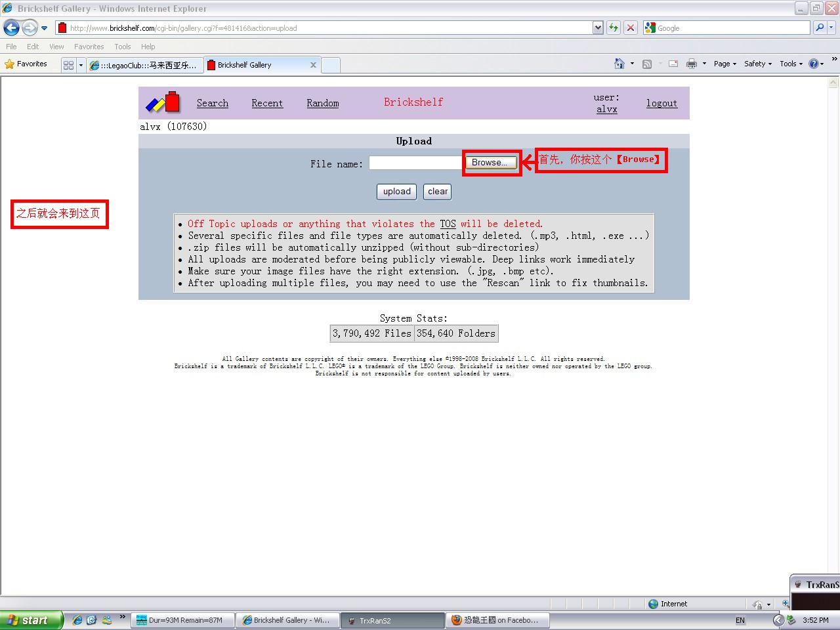
Task: Click the Brickshelf brick logo
Action: (x=163, y=102)
